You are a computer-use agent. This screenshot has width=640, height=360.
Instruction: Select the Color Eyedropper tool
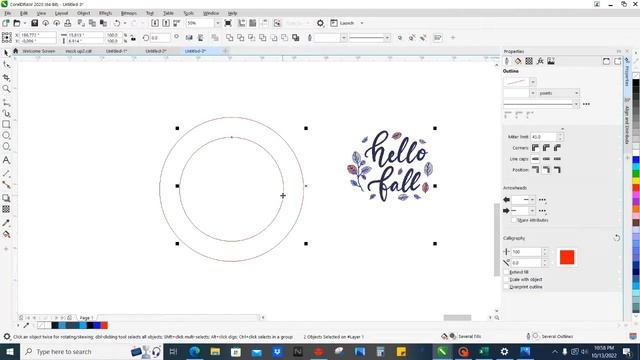[x=6, y=223]
